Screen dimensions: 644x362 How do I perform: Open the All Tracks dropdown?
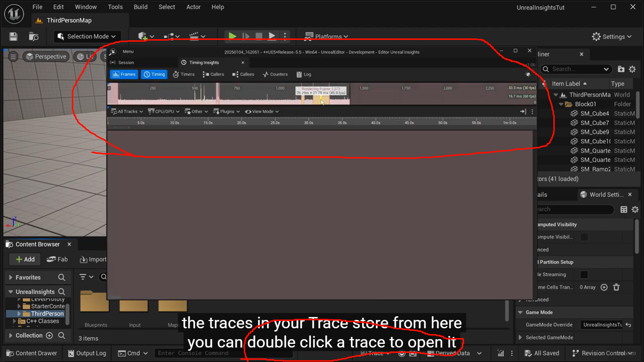coord(127,111)
